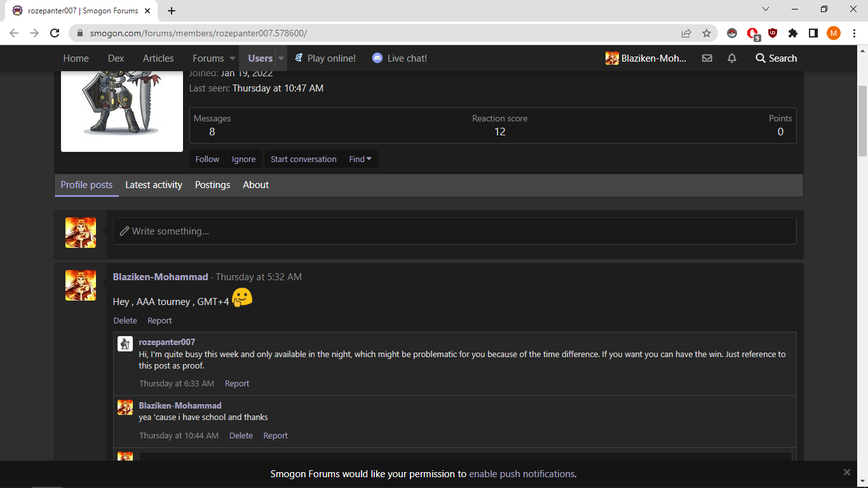Click Blaziken-Mohammad's avatar beside the 5:32 AM post

click(x=81, y=285)
